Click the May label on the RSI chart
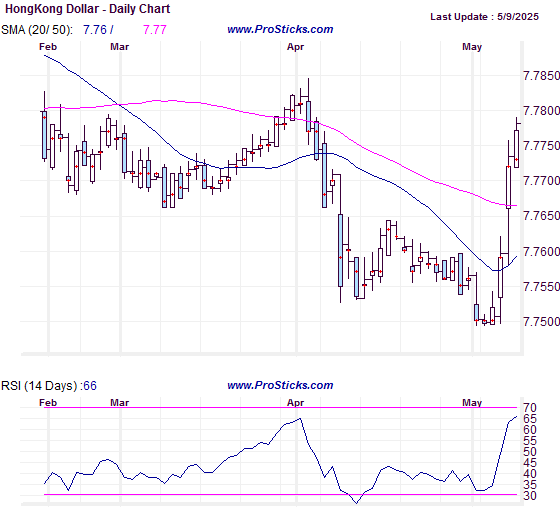560x525 pixels. point(472,403)
